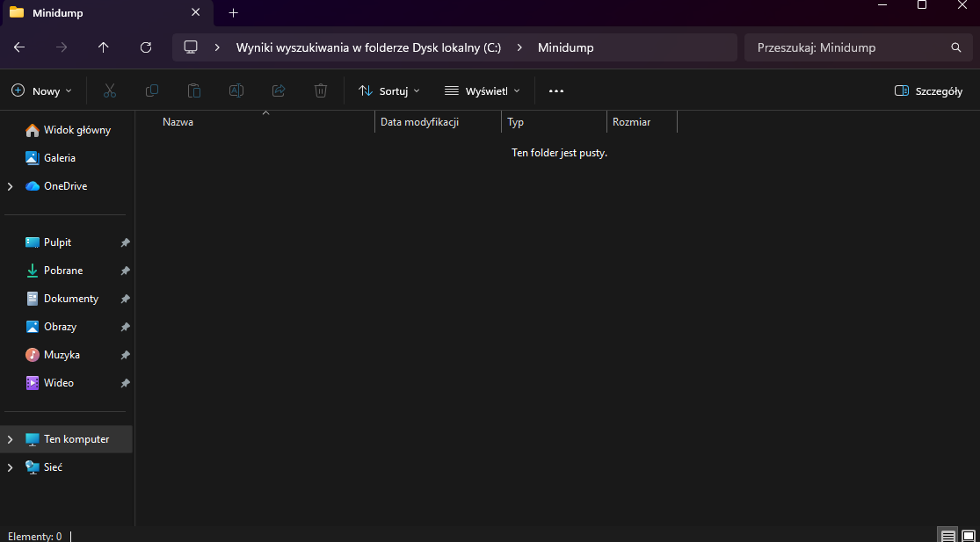Open Galeria in the sidebar
This screenshot has height=542, width=980.
tap(51, 158)
